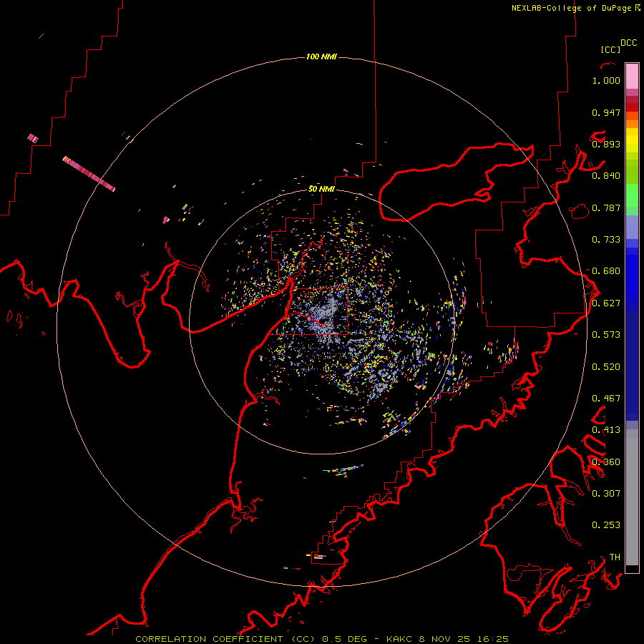Click the 0.307 scale value
644x644 pixels.
coord(606,493)
